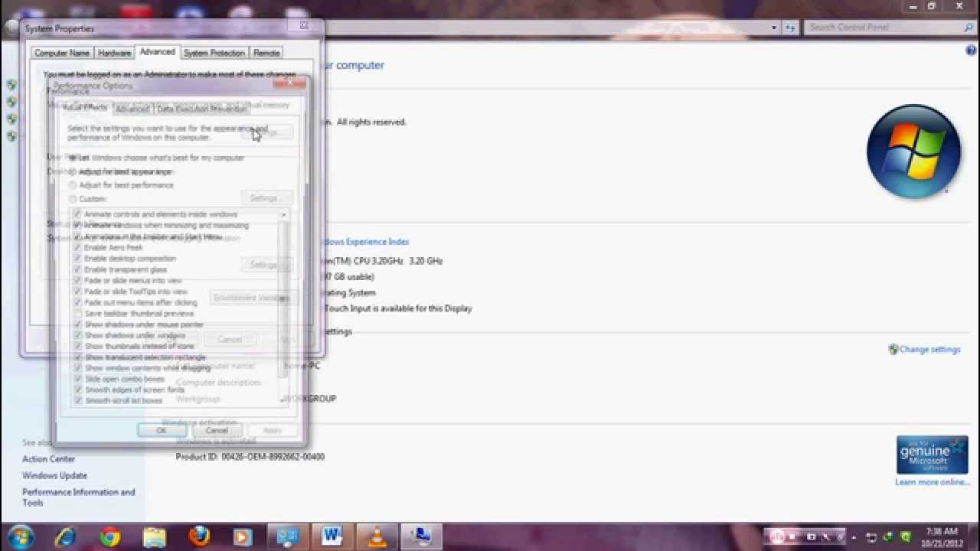Click the Control Panel help question mark icon
This screenshot has width=980, height=551.
point(971,51)
